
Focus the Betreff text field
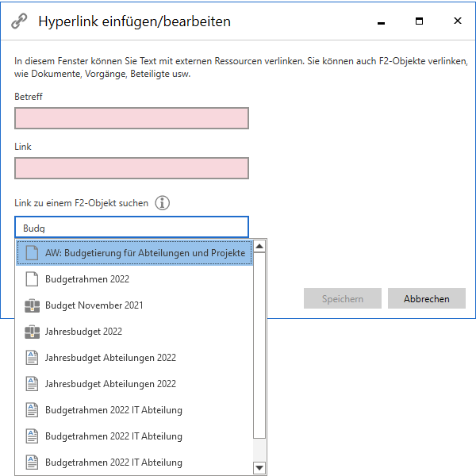pyautogui.click(x=132, y=118)
